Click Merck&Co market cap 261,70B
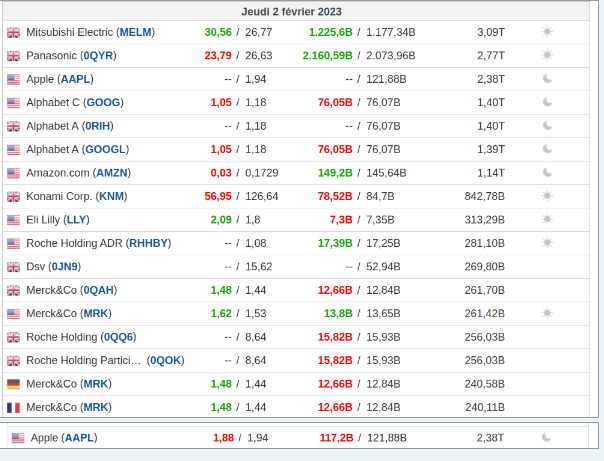This screenshot has height=461, width=604. click(485, 290)
